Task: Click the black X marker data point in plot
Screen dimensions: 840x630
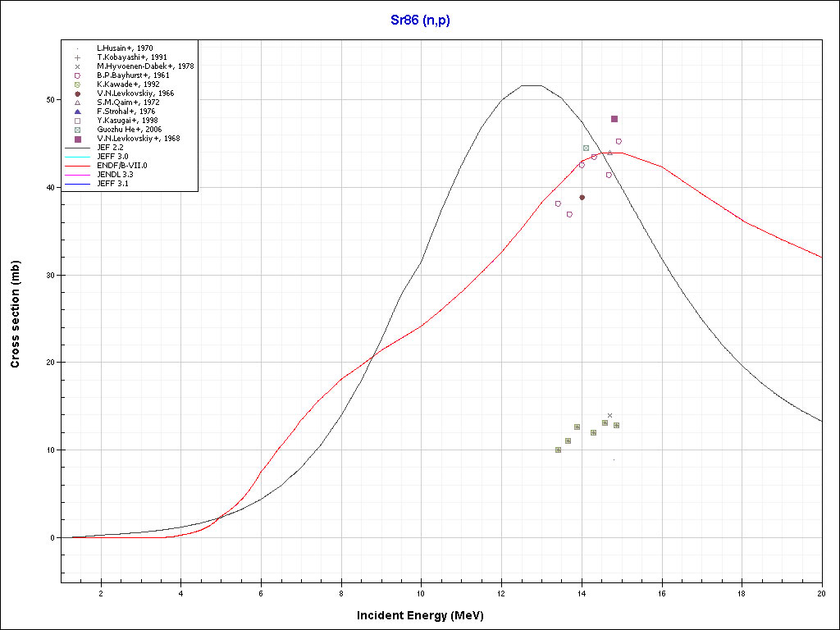Action: (x=609, y=416)
